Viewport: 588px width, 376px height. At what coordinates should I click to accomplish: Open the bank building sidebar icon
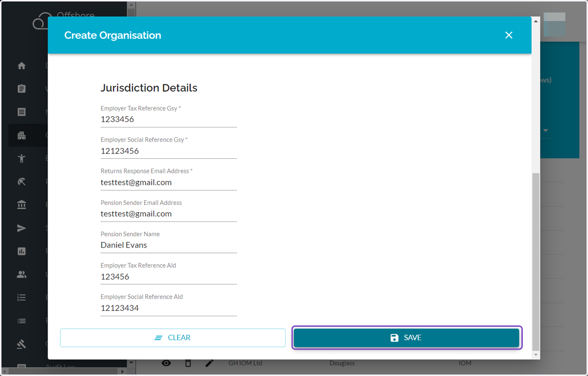point(22,205)
